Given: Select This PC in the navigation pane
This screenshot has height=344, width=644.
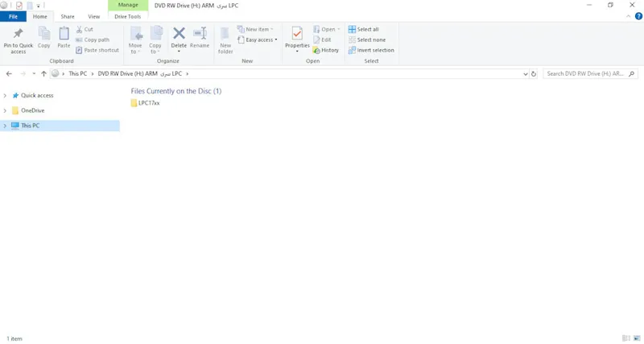Looking at the screenshot, I should pos(30,126).
